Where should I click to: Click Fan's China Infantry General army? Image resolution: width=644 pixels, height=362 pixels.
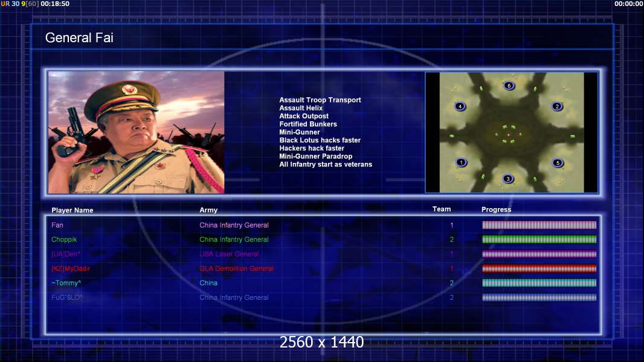(x=234, y=225)
